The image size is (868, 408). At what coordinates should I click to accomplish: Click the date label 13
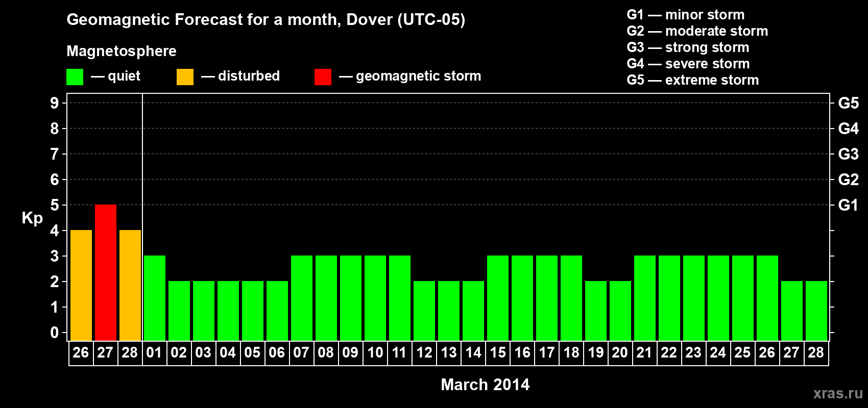448,353
